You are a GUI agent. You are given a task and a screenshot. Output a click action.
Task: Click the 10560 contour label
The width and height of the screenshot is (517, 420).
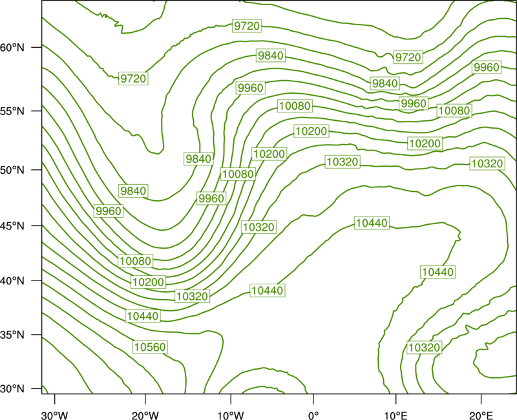pyautogui.click(x=150, y=347)
